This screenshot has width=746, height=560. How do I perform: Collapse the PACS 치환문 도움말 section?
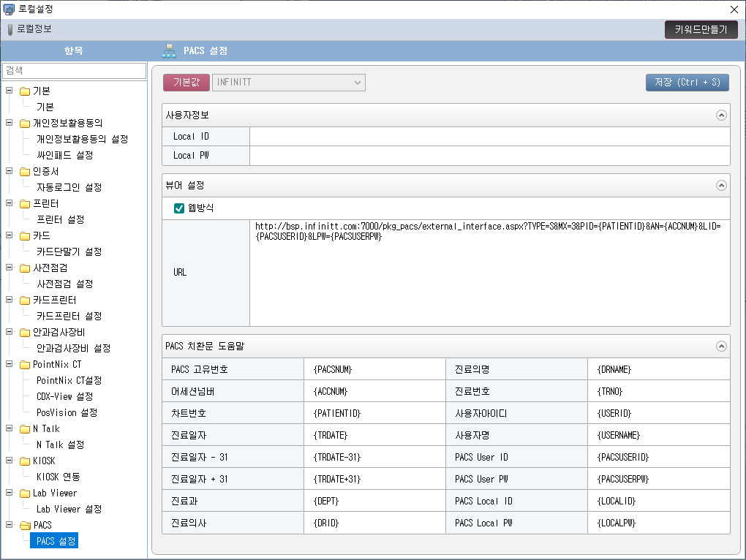pos(721,347)
